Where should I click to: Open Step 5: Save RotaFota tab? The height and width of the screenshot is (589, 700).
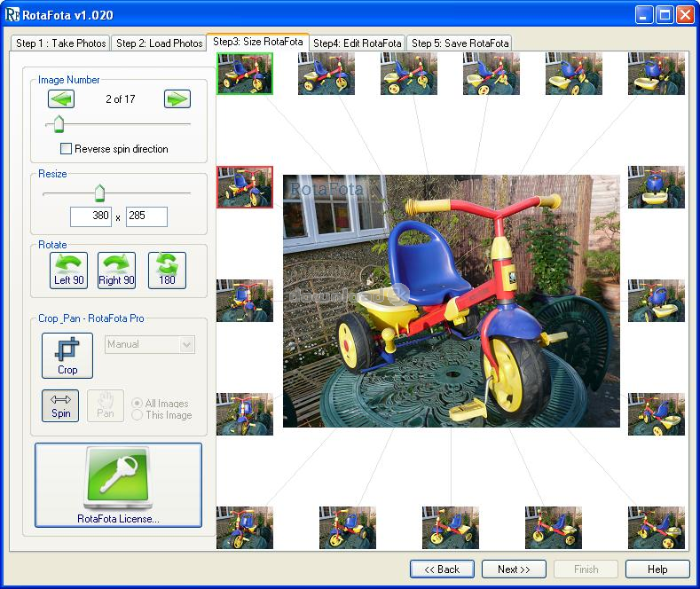[x=460, y=43]
